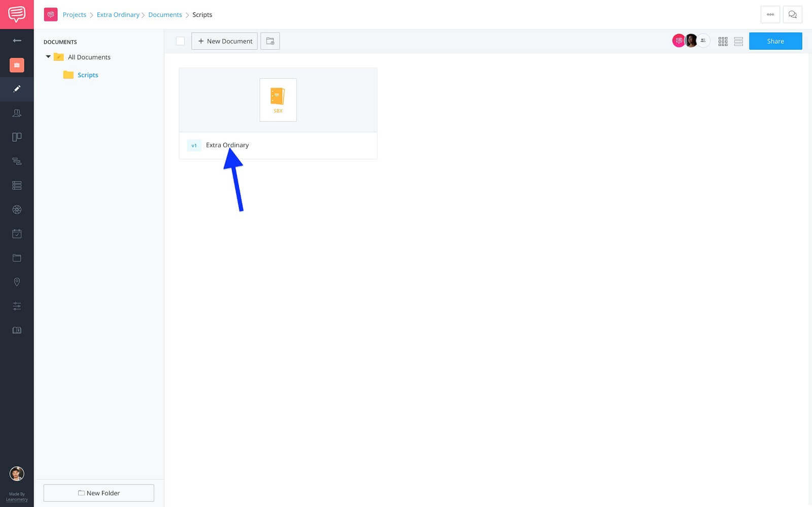
Task: Go to Extra Ordinary breadcrumb
Action: [x=118, y=15]
